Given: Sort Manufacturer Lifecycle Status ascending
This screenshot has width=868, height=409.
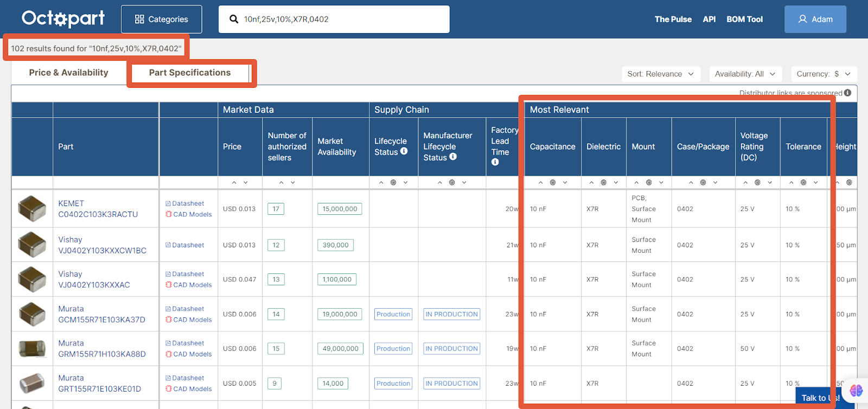Looking at the screenshot, I should 440,182.
